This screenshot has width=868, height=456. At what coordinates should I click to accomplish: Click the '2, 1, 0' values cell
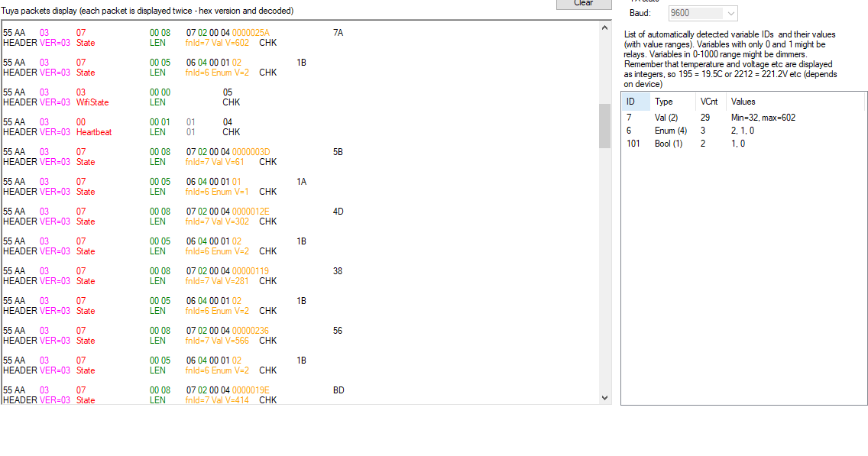click(x=743, y=131)
